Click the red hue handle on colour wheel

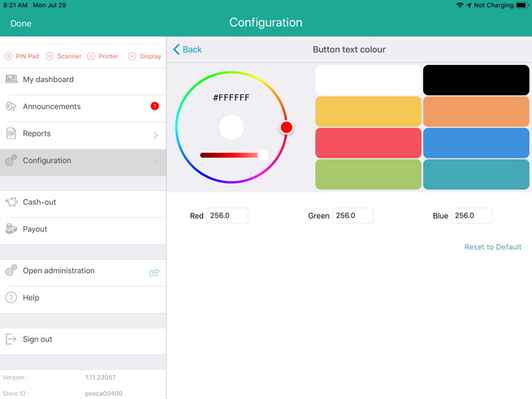tap(287, 128)
